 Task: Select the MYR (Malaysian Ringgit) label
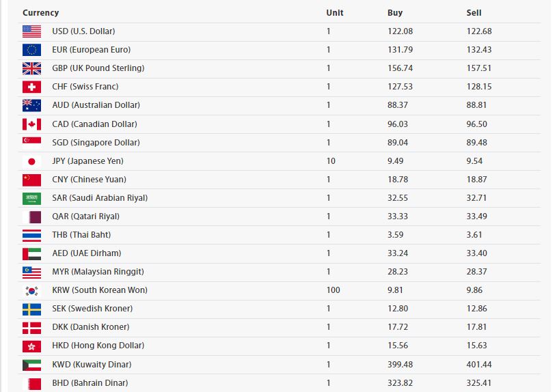coord(98,272)
